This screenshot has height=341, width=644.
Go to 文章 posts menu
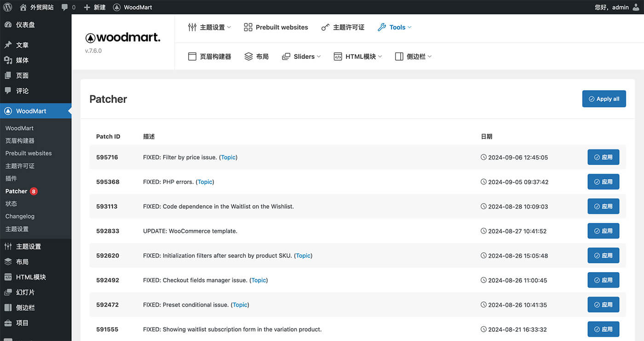tap(35, 45)
